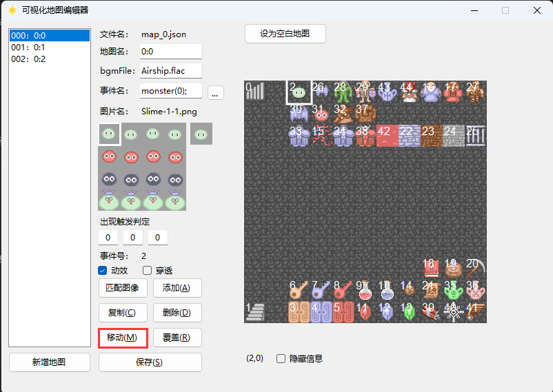Toggle the 动效 checkbox
Viewport: 553px width, 392px height.
coord(103,271)
